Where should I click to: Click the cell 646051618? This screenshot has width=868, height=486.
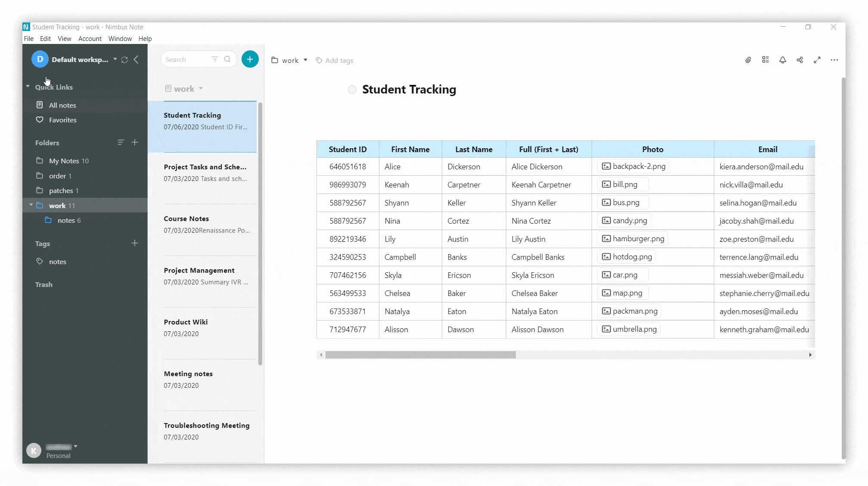pyautogui.click(x=347, y=166)
